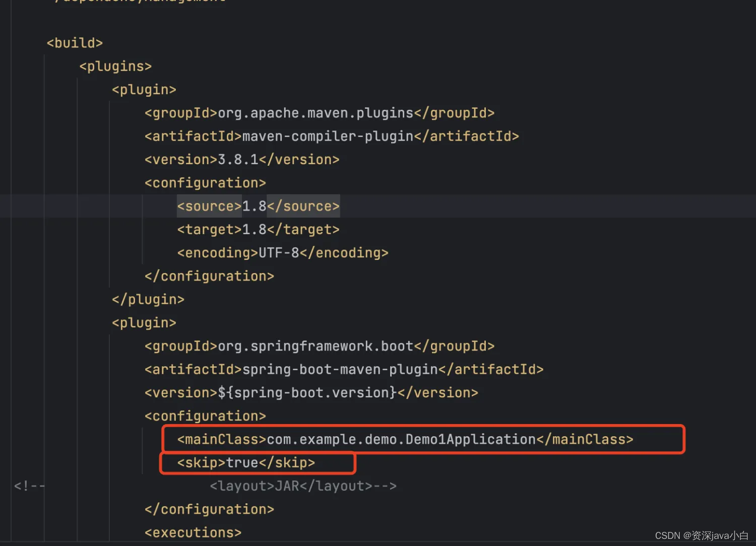Click artifactId spring-boot-maven-plugin line
Screen dimensions: 756x546
pyautogui.click(x=344, y=369)
